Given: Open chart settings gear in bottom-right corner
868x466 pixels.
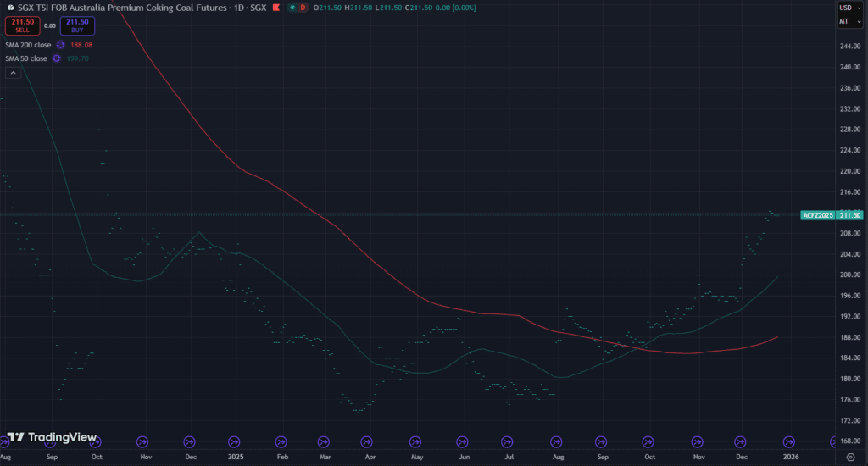Looking at the screenshot, I should 850,456.
